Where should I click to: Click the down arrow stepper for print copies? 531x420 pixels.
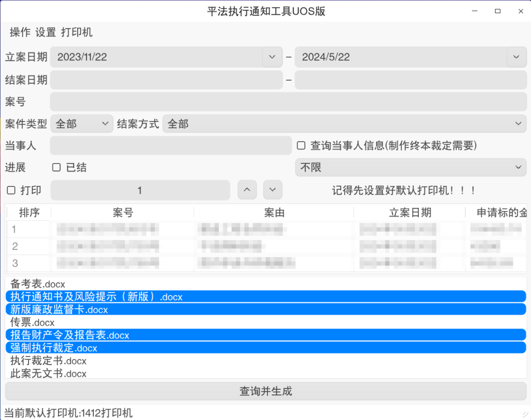click(272, 190)
